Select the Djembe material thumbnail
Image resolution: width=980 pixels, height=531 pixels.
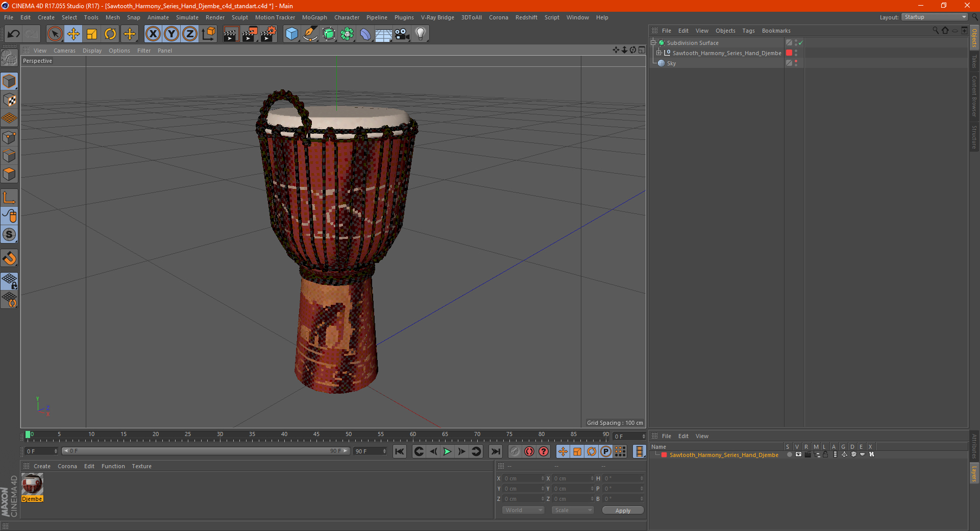coord(32,484)
